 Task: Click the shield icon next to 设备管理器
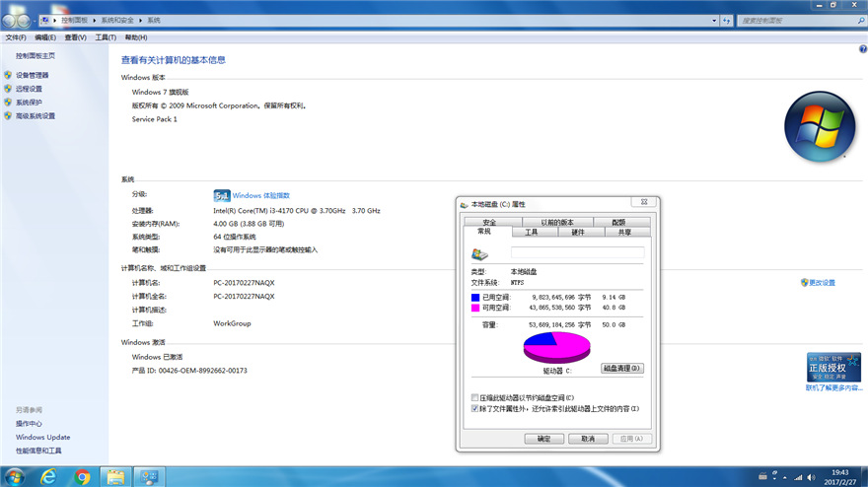click(8, 75)
